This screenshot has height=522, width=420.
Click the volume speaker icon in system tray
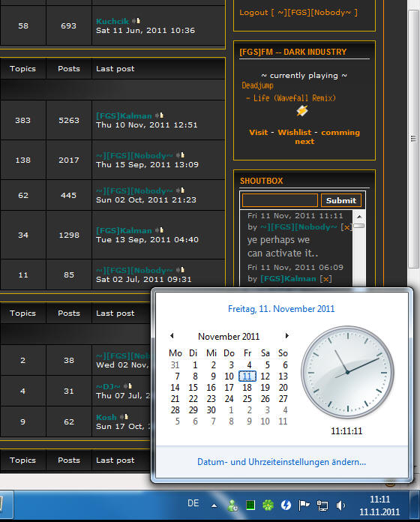[340, 505]
